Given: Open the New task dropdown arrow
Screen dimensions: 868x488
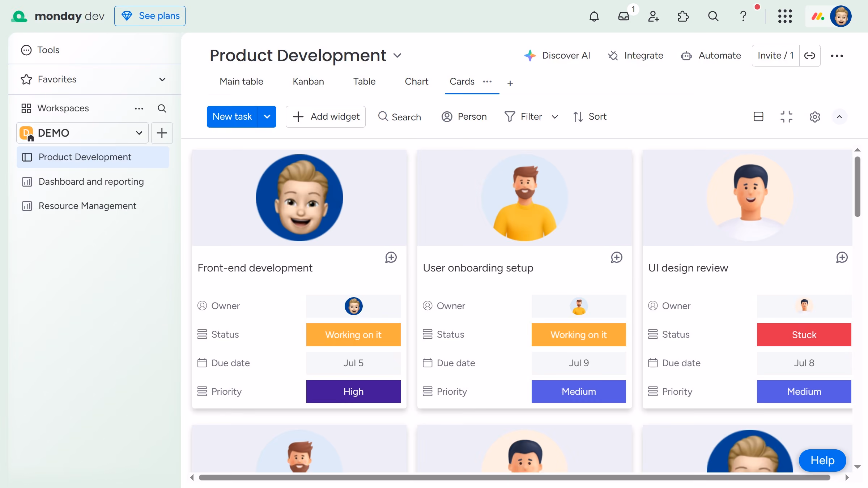Looking at the screenshot, I should coord(267,117).
